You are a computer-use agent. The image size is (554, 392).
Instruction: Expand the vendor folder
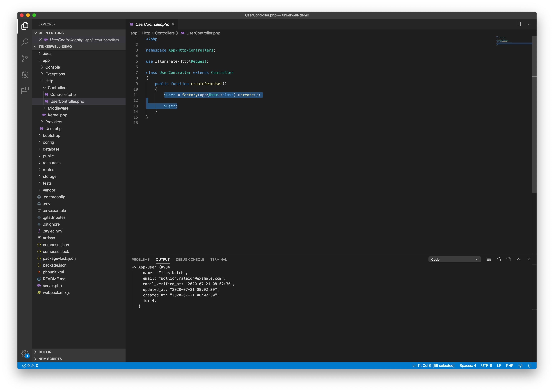click(x=79, y=190)
